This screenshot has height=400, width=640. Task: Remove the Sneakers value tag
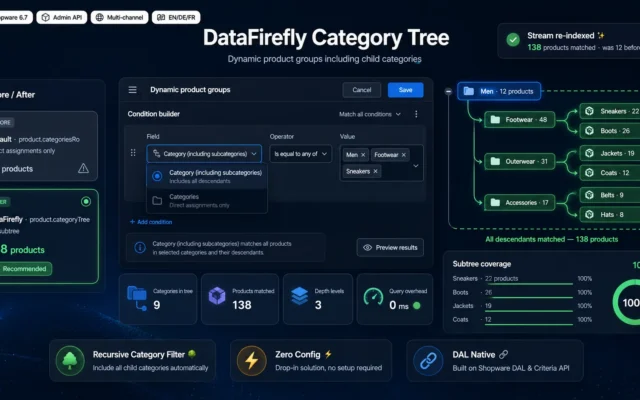[376, 171]
